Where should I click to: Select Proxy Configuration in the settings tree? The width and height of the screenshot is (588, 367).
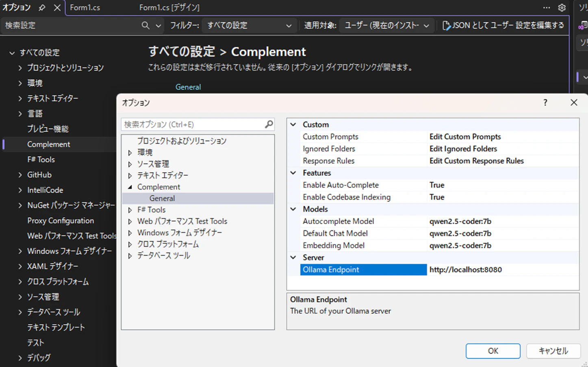point(61,220)
